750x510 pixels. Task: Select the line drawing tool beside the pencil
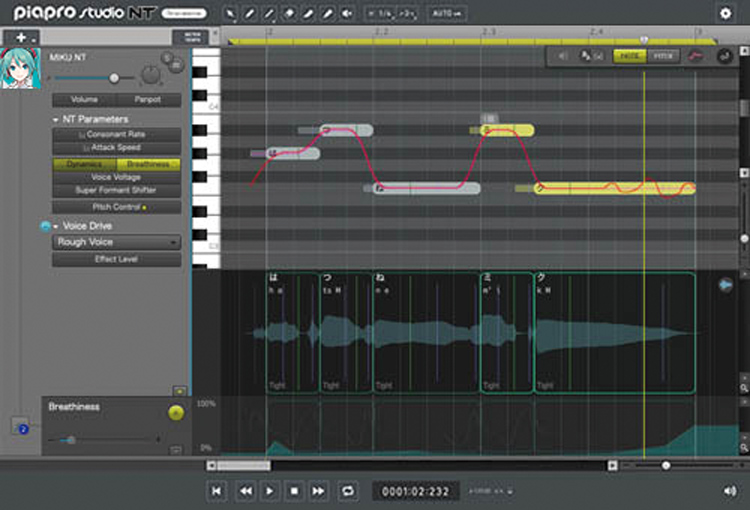pos(269,13)
